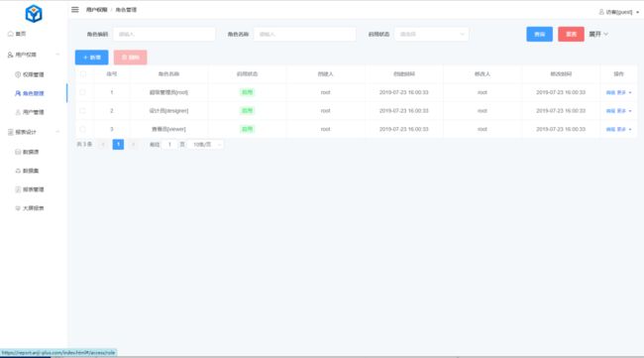The height and width of the screenshot is (358, 644).
Task: Click the modified time in the viewer row
Action: tap(561, 129)
